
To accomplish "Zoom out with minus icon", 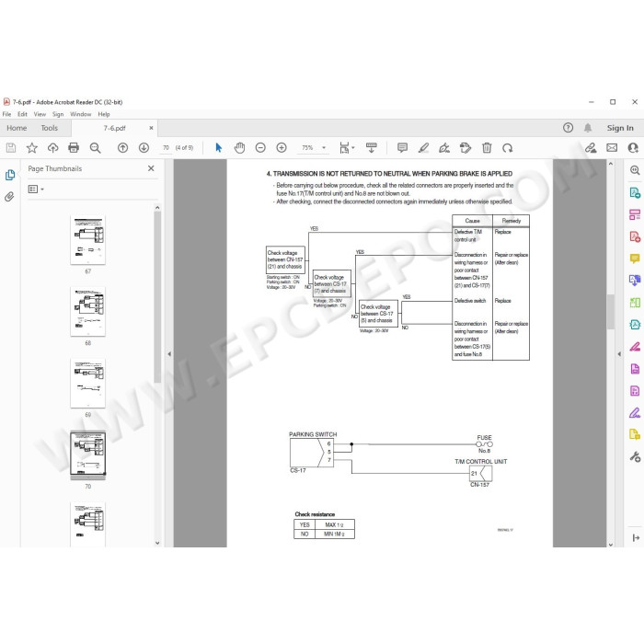I will point(260,148).
